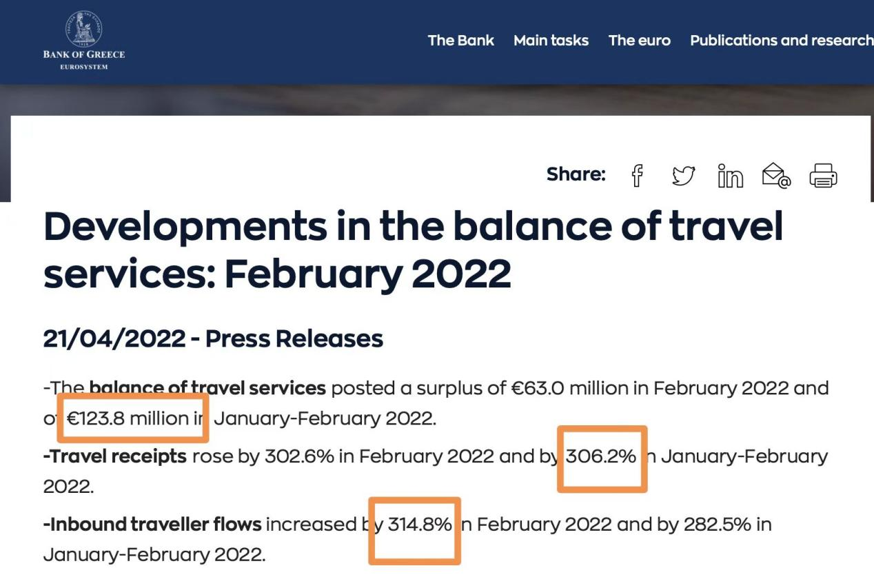Email this press release using the envelope icon
Image resolution: width=874 pixels, height=588 pixels.
[775, 176]
